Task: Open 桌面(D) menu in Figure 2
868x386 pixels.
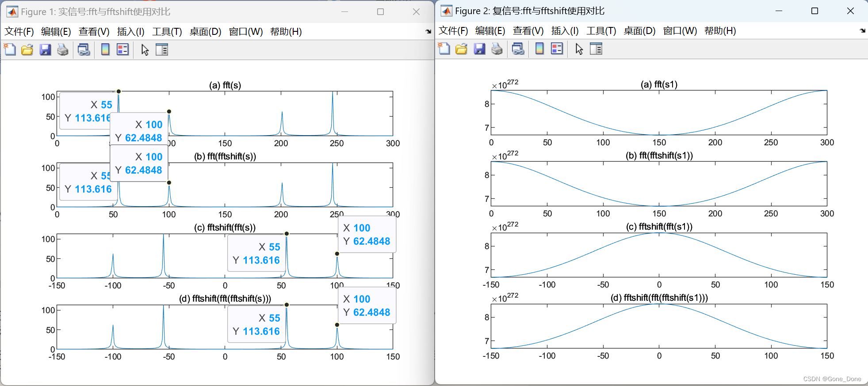Action: click(640, 31)
